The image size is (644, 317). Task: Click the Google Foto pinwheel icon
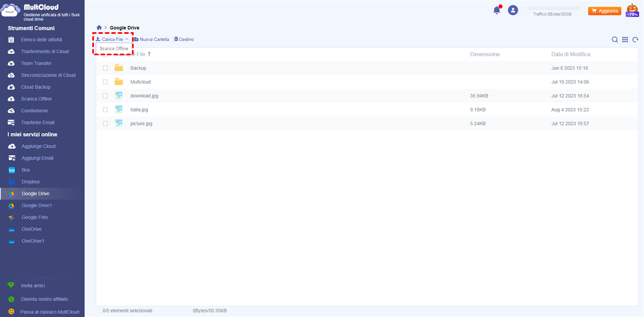coord(11,217)
